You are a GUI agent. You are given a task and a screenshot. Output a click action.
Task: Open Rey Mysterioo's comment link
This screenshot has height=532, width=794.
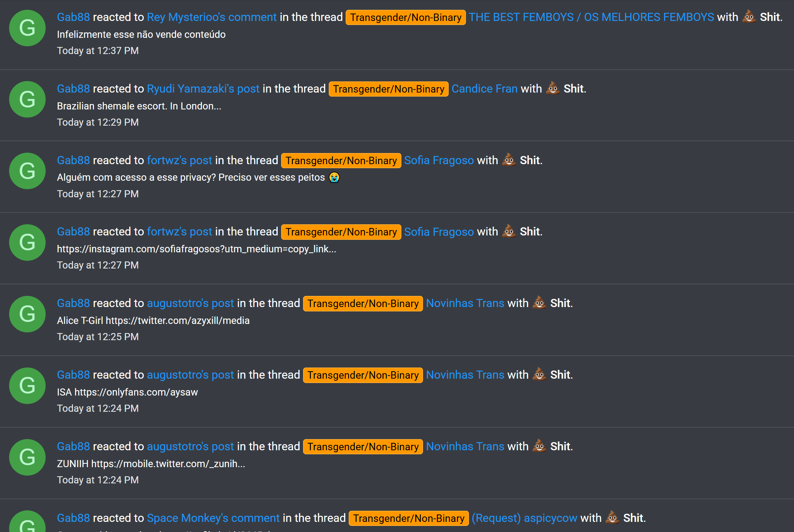212,17
